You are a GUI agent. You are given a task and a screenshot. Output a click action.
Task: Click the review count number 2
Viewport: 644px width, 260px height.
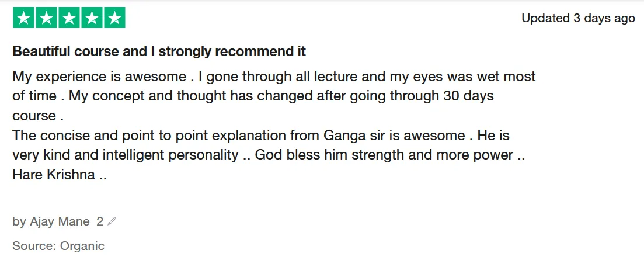(x=100, y=221)
